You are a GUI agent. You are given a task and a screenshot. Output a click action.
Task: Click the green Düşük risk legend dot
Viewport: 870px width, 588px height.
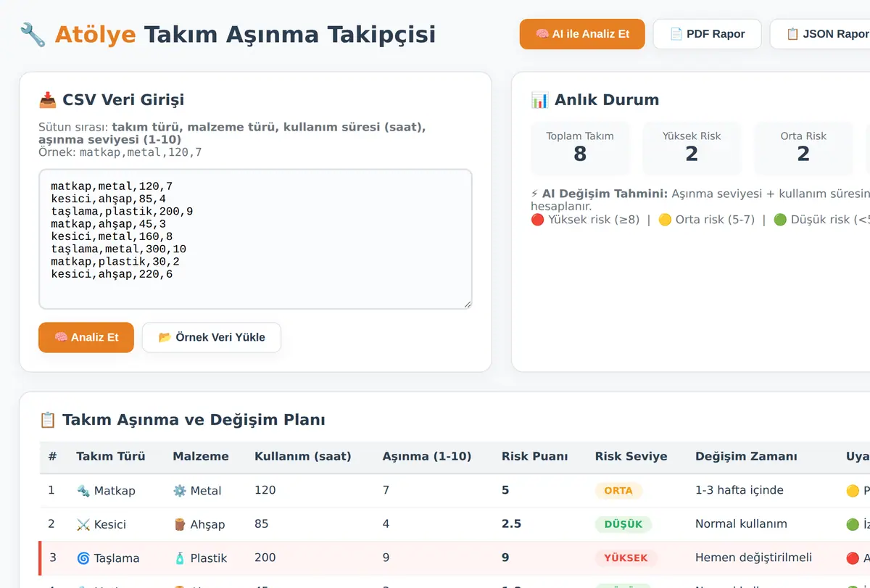click(780, 220)
